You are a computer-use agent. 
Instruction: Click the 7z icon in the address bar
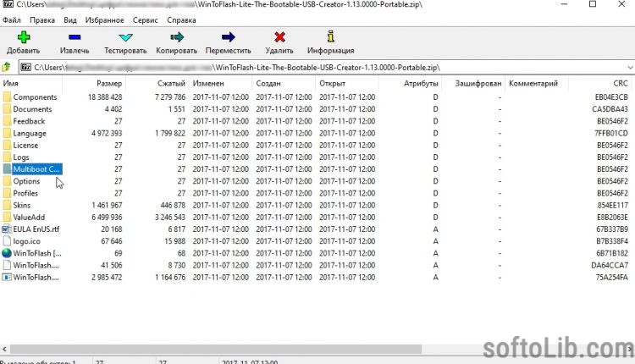coord(26,67)
